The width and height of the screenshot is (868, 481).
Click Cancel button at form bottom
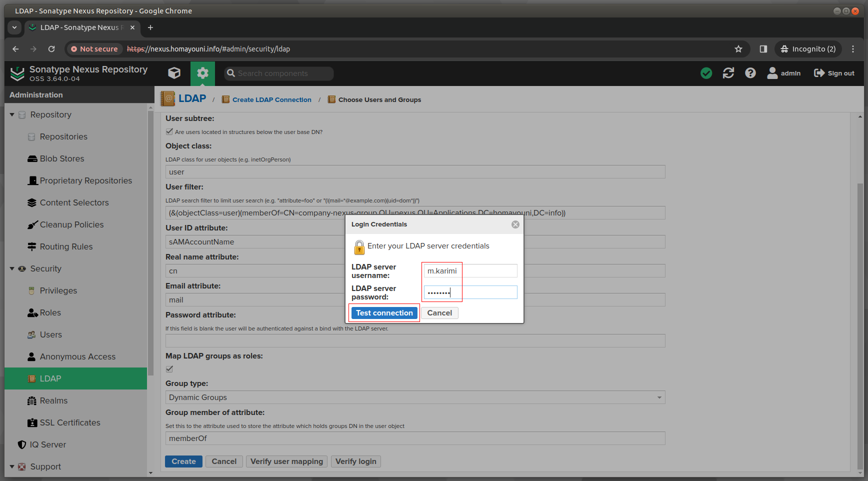tap(224, 461)
